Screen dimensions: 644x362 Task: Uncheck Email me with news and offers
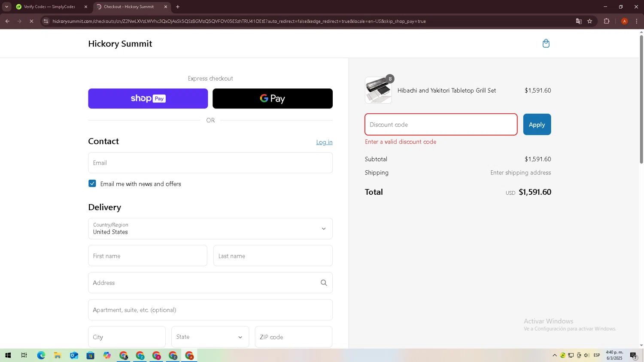tap(92, 184)
